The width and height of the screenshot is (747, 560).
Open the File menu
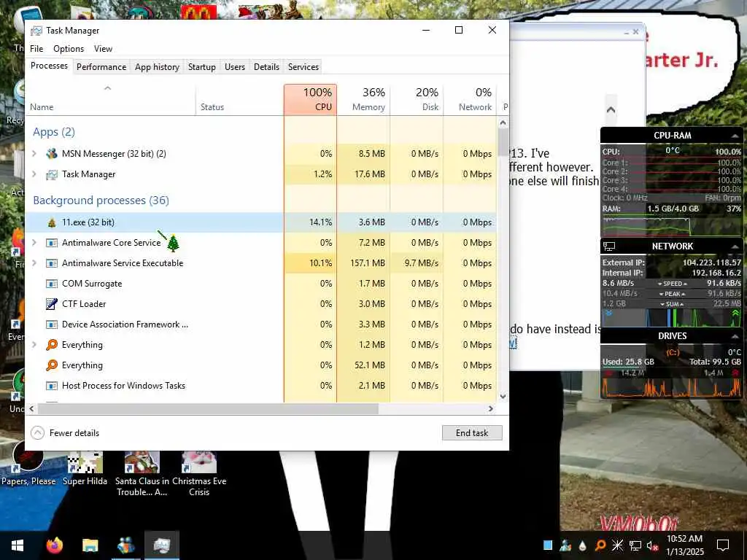click(36, 49)
